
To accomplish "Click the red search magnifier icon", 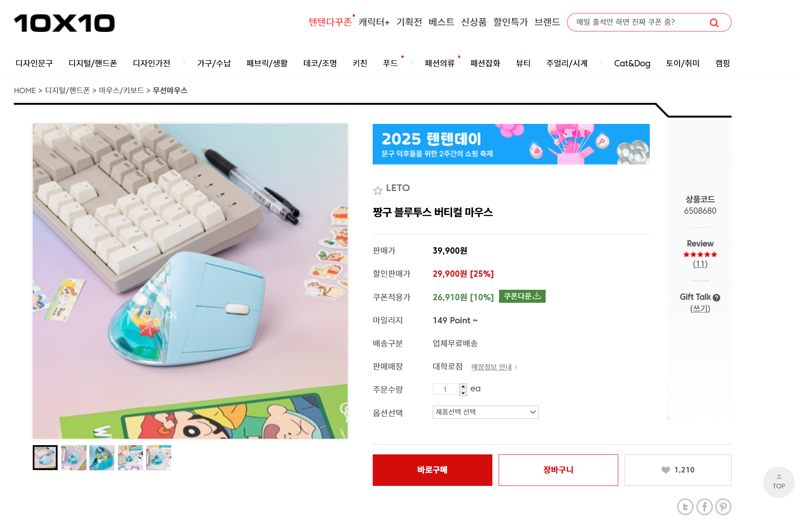I will click(x=714, y=23).
